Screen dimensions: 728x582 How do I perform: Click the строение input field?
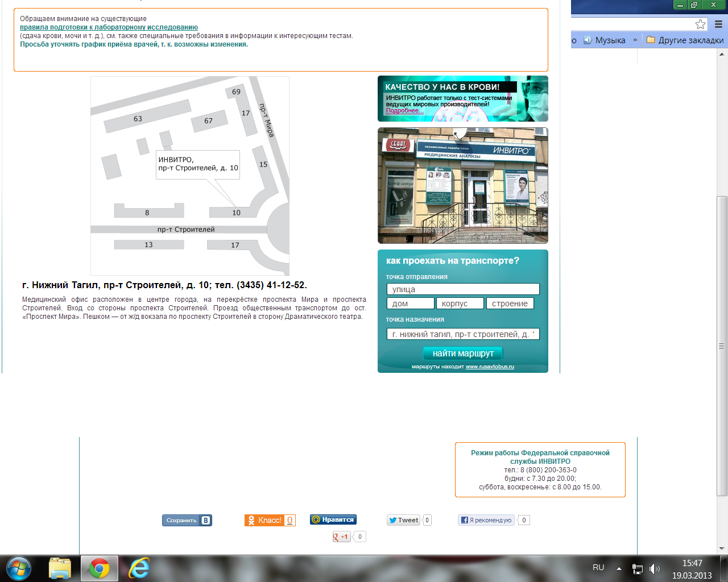[510, 304]
